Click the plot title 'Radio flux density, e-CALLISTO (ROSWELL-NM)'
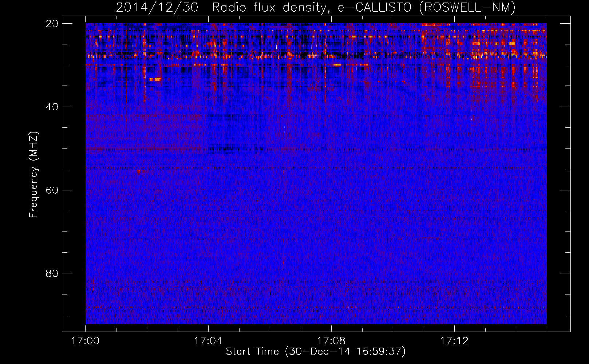This screenshot has width=589, height=364. tap(364, 7)
